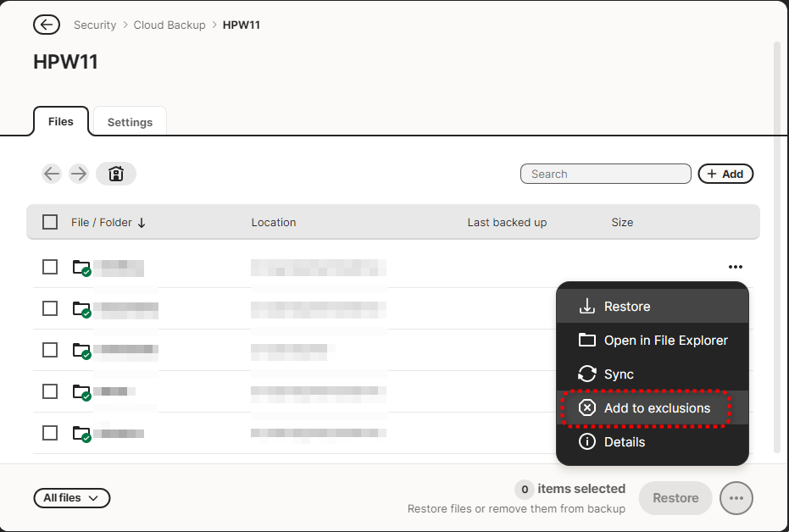Viewport: 789px width, 532px height.
Task: Click the back arrow beside the breadcrumb
Action: point(47,25)
